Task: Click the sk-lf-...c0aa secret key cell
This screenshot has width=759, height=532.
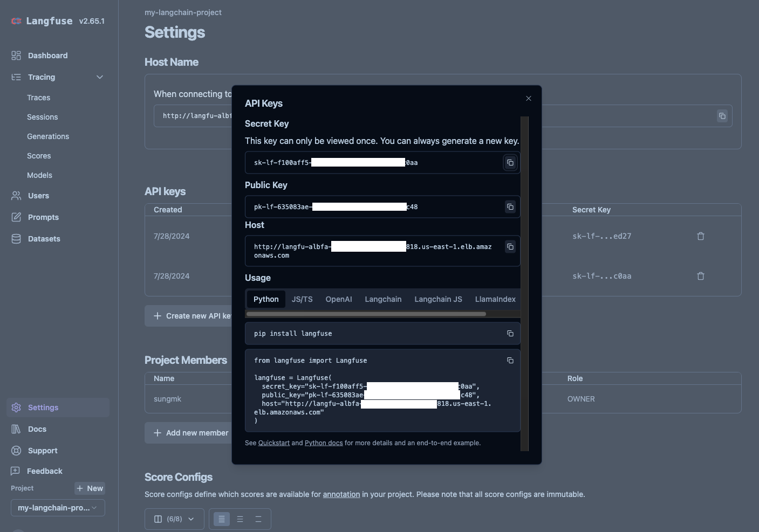Action: pyautogui.click(x=601, y=276)
